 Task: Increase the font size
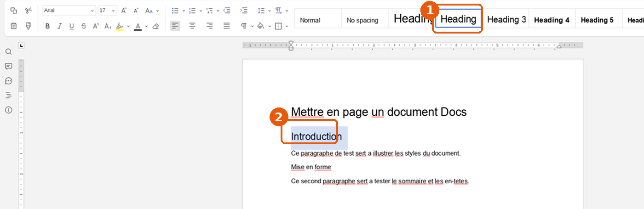pyautogui.click(x=124, y=11)
